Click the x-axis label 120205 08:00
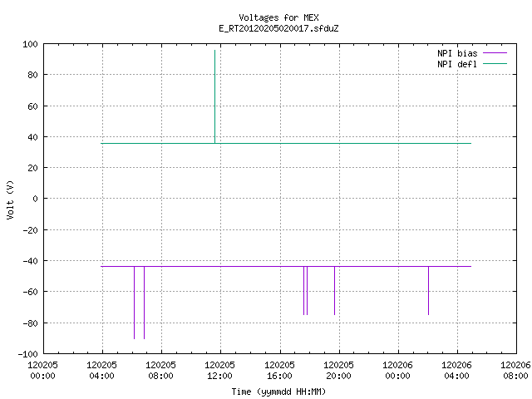 [x=160, y=370]
